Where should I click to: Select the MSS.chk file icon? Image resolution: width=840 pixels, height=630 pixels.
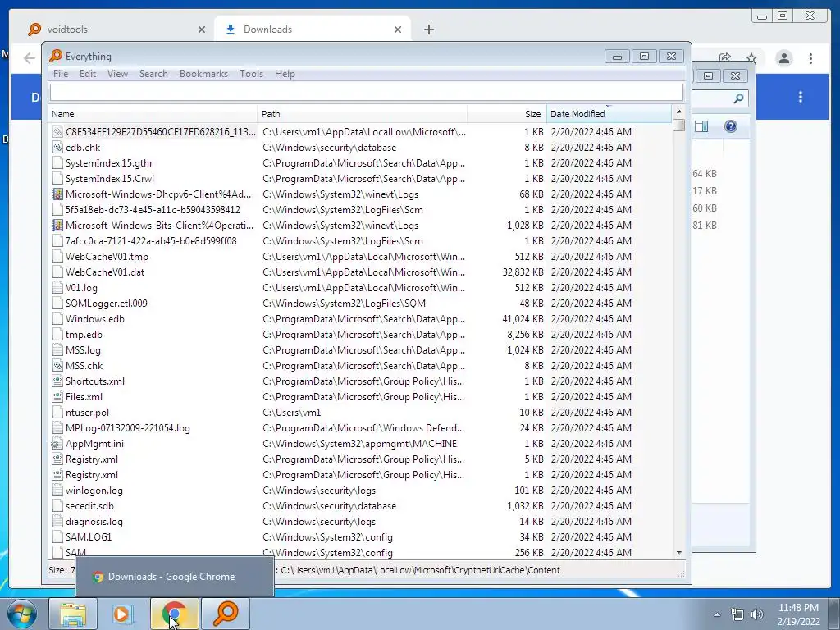57,365
